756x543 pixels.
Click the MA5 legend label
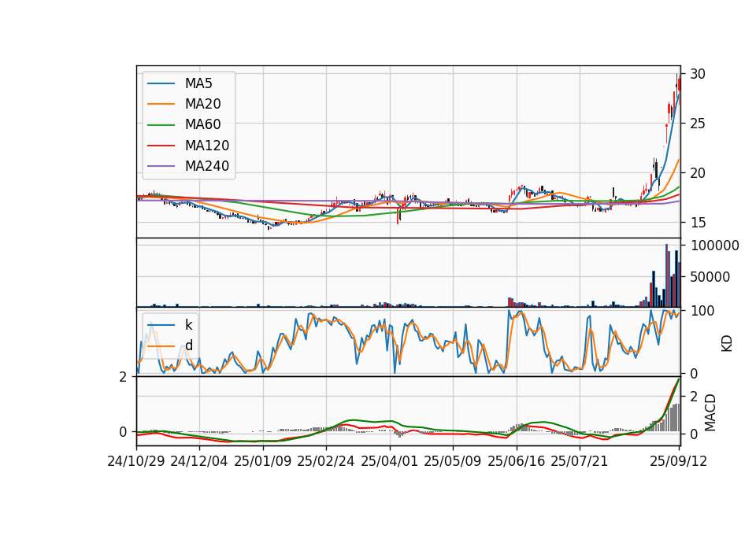pyautogui.click(x=198, y=83)
